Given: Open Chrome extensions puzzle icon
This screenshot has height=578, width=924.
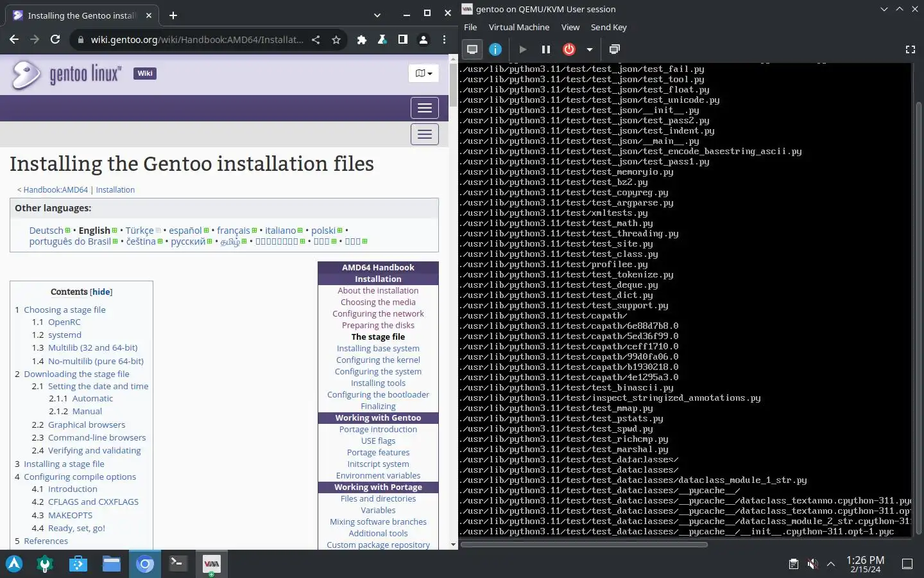Looking at the screenshot, I should tap(362, 40).
